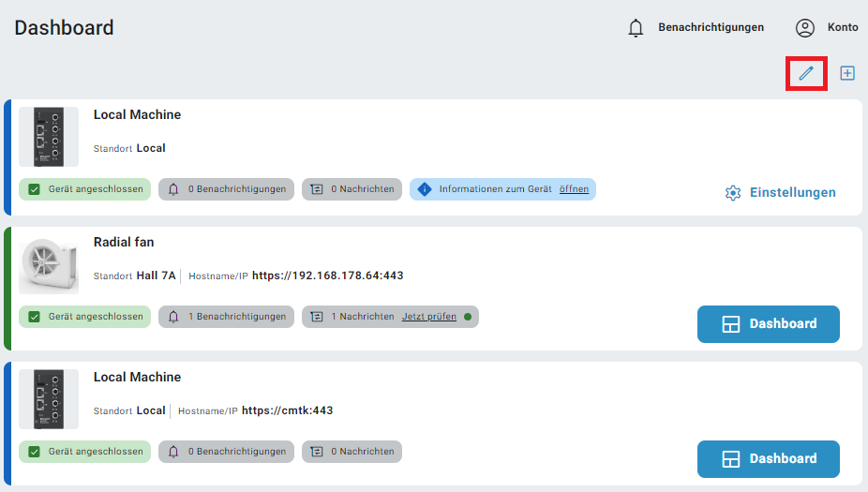Click the "öffnen" link for device information
This screenshot has width=868, height=492.
pos(574,189)
